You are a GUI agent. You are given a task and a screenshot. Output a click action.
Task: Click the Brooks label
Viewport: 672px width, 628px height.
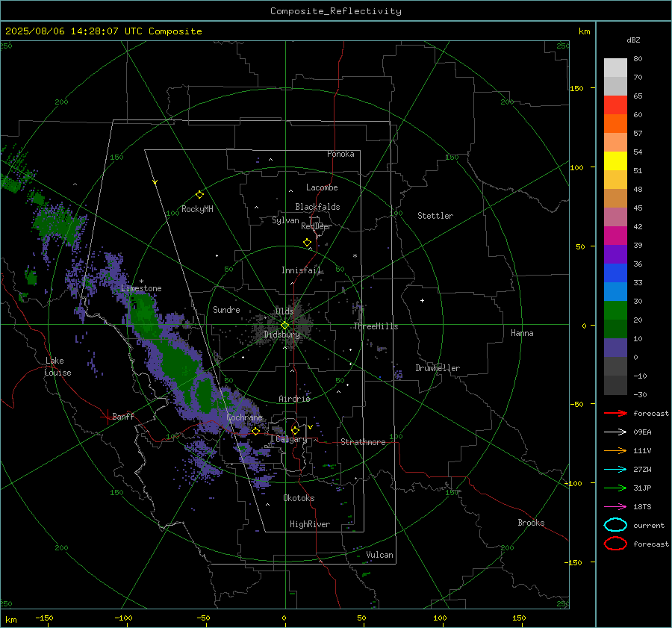531,523
